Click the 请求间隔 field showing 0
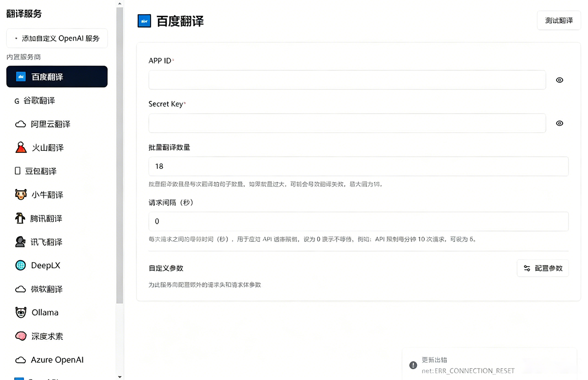The height and width of the screenshot is (380, 588). (358, 221)
